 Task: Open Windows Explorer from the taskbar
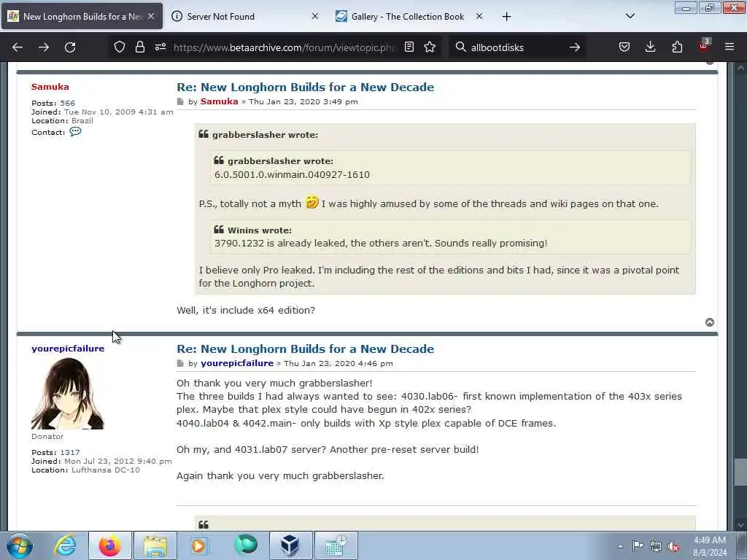[155, 545]
